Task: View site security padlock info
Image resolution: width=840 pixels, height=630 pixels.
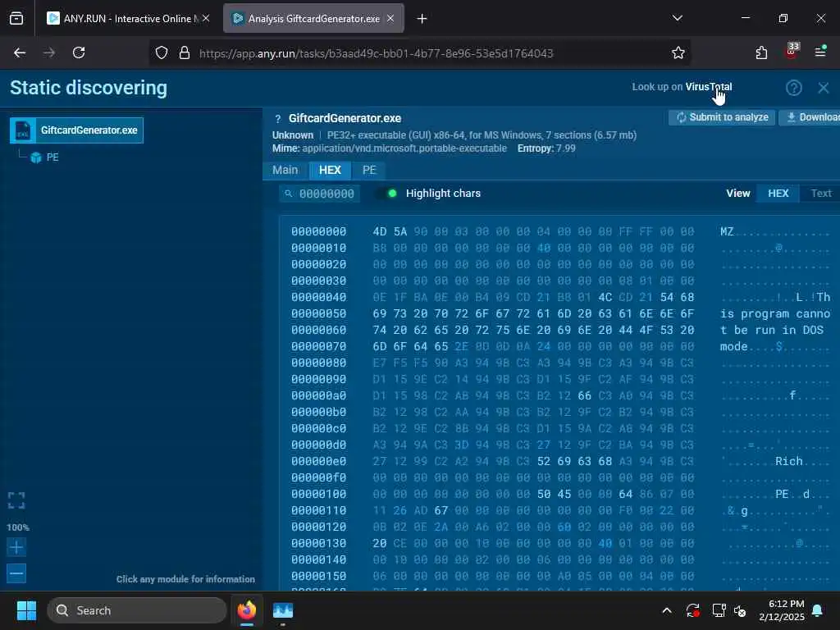Action: [x=185, y=52]
